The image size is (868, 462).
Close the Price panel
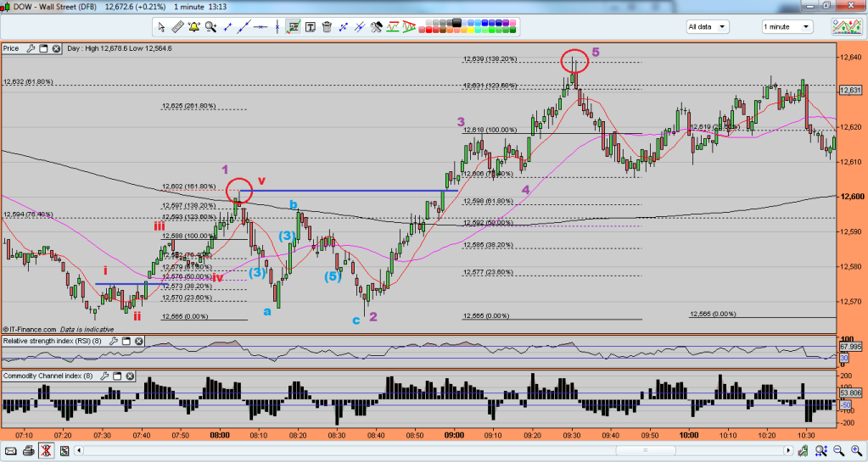(x=57, y=48)
